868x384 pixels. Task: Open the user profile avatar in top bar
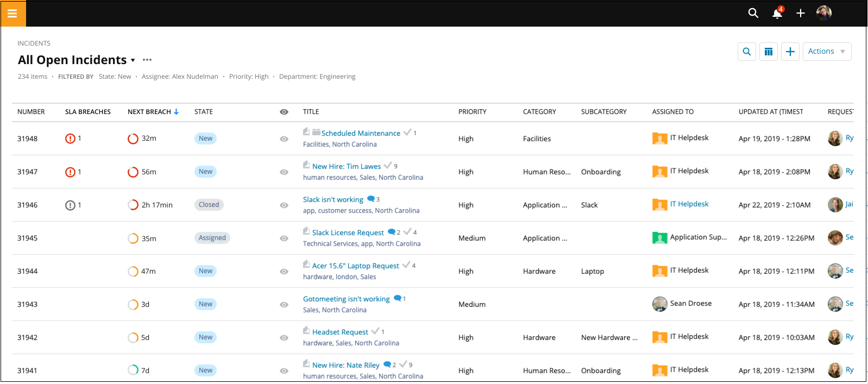(x=823, y=13)
